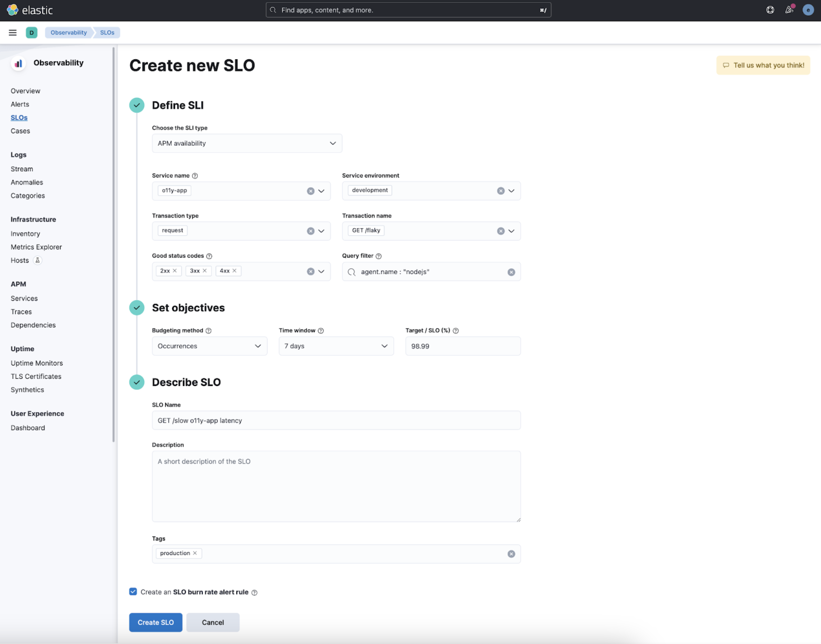Viewport: 821px width, 644px height.
Task: Click the notifications bell icon
Action: (788, 10)
